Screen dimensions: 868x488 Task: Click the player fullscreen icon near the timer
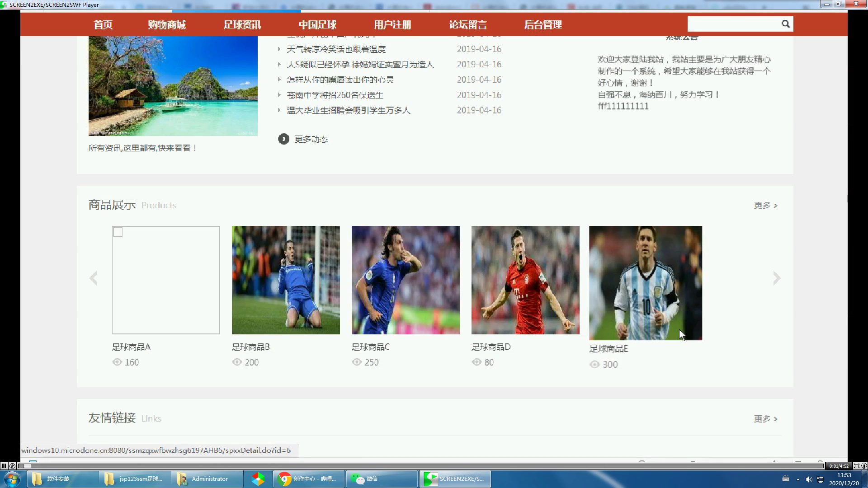(856, 466)
